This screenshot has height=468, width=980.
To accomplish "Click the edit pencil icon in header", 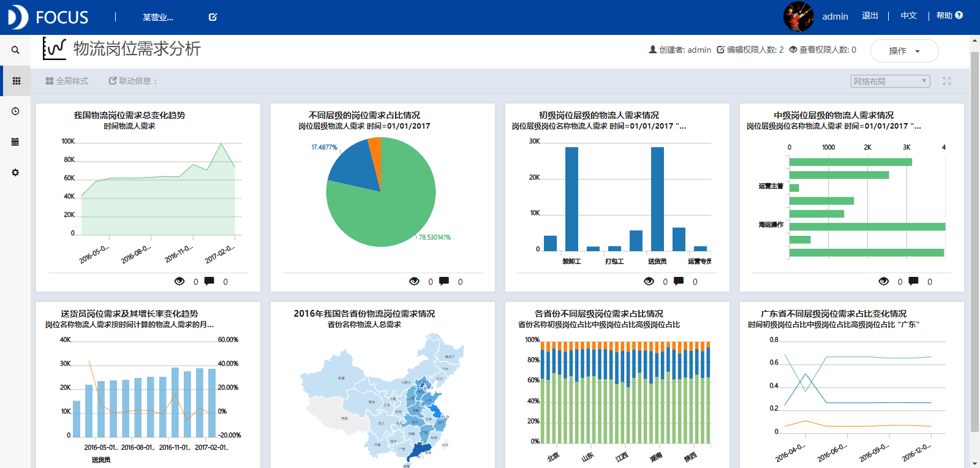I will [x=213, y=17].
